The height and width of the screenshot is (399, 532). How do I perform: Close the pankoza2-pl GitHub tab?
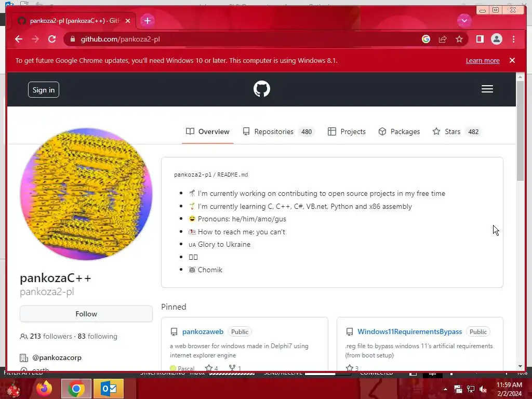tap(128, 21)
